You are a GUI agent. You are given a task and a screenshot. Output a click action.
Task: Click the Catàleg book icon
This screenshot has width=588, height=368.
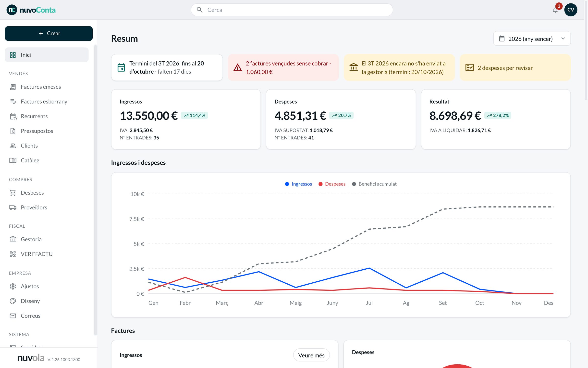[13, 160]
